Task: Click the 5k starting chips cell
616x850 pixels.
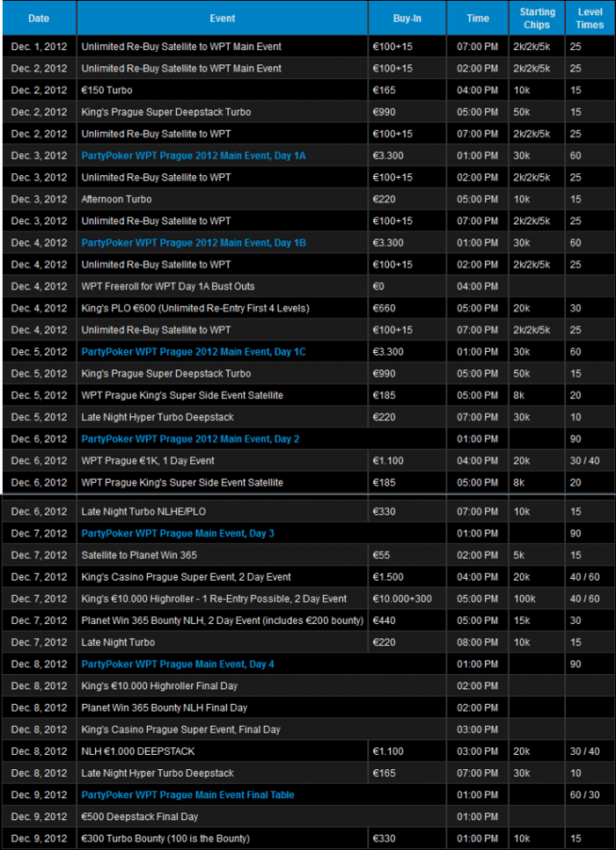Action: coord(537,555)
